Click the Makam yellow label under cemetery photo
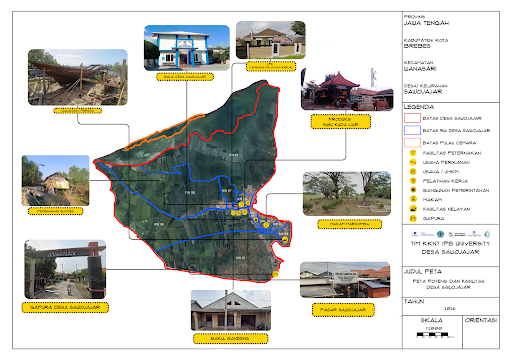512x360 pixels. [x=350, y=224]
